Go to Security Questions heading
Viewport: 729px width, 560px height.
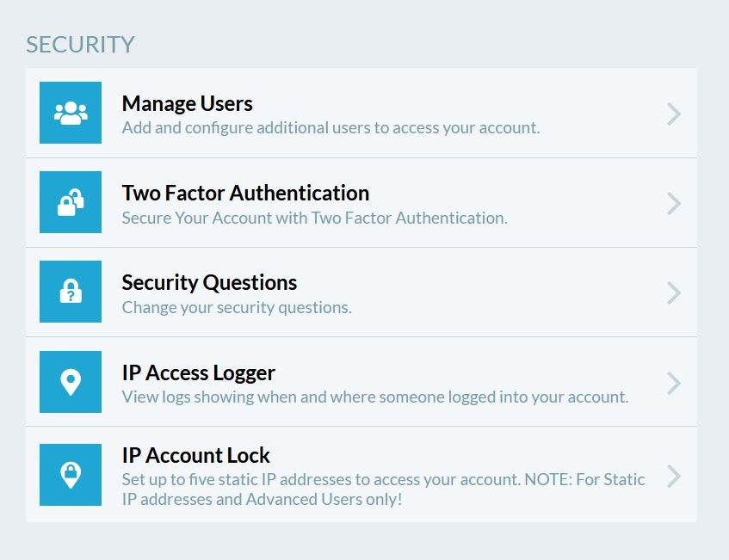point(209,283)
